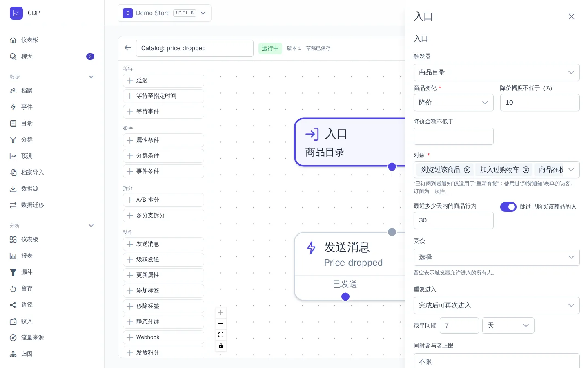Add a 多分支拆分 step
The height and width of the screenshot is (368, 588).
click(x=163, y=215)
